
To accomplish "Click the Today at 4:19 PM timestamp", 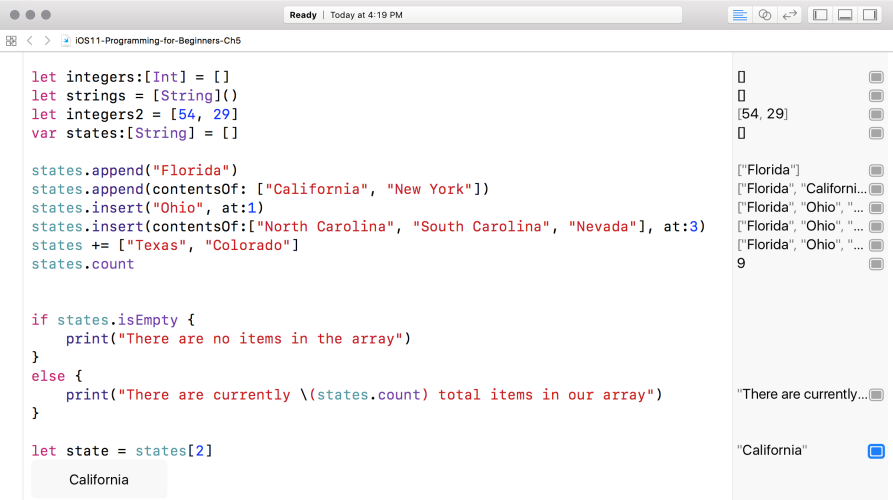I will tap(366, 15).
